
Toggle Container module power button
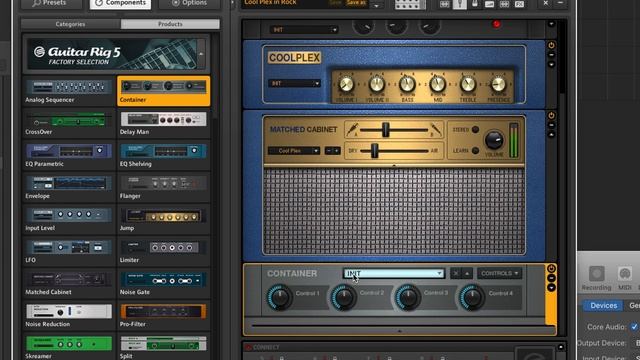(x=551, y=269)
